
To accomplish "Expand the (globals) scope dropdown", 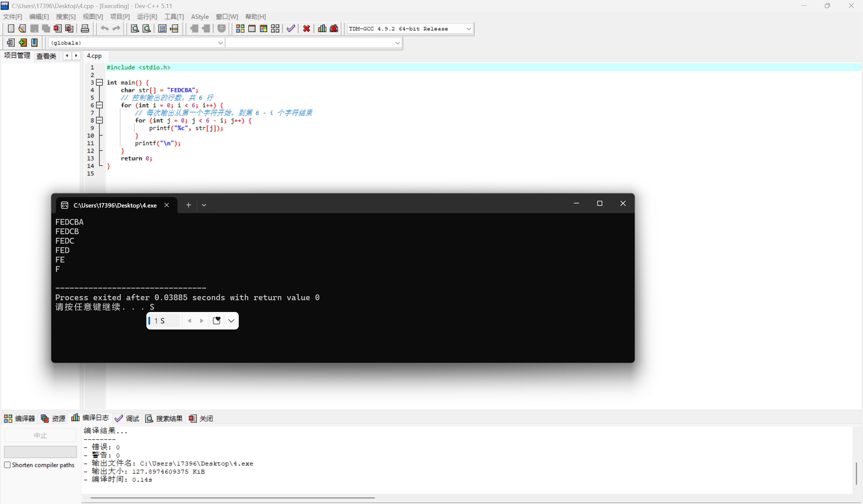I will click(x=220, y=43).
